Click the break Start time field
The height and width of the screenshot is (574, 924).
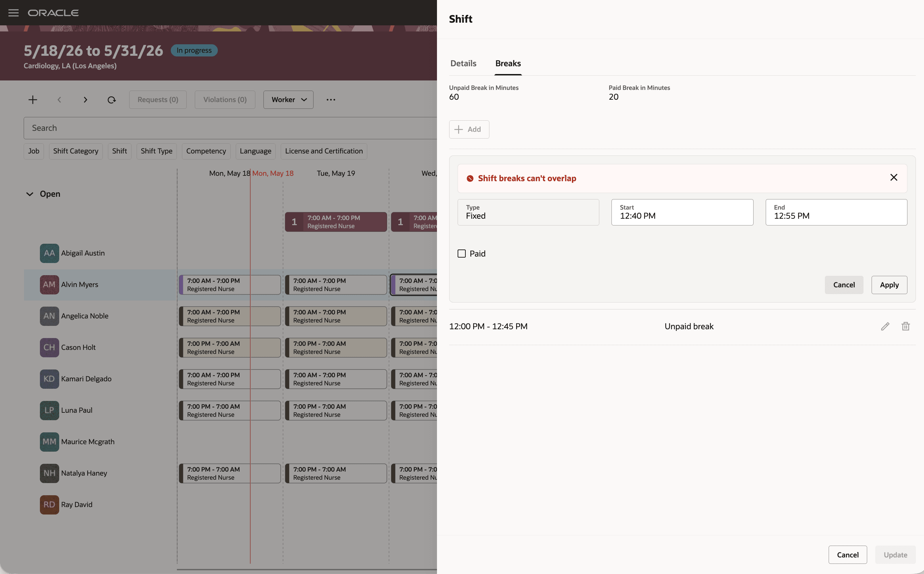click(x=682, y=212)
